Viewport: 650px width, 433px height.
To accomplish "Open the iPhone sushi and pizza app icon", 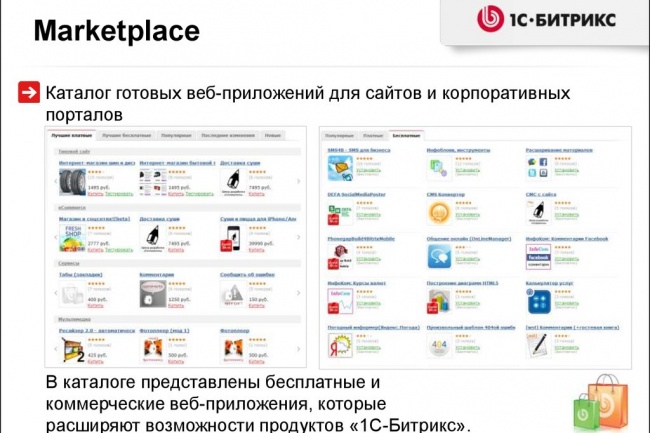I will click(230, 238).
